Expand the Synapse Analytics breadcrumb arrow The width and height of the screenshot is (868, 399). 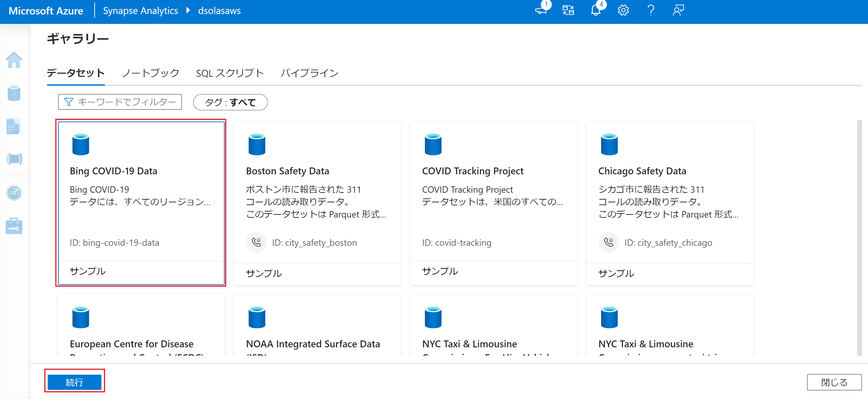[188, 11]
